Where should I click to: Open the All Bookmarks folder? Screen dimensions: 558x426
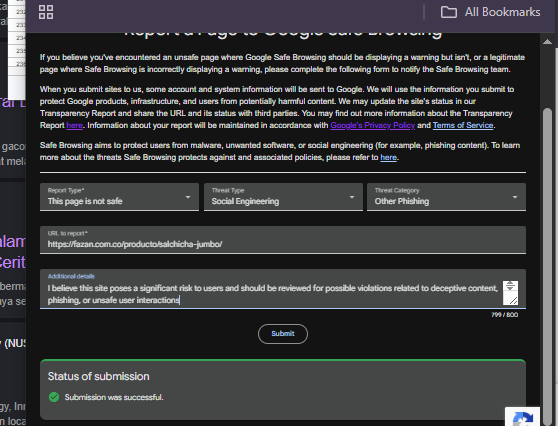point(490,12)
